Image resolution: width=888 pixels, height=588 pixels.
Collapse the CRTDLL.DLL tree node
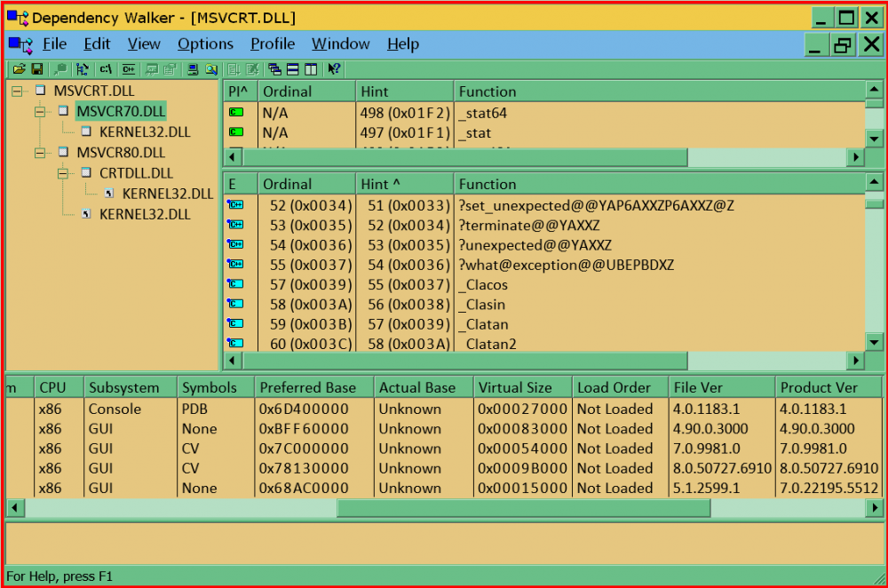pos(63,173)
